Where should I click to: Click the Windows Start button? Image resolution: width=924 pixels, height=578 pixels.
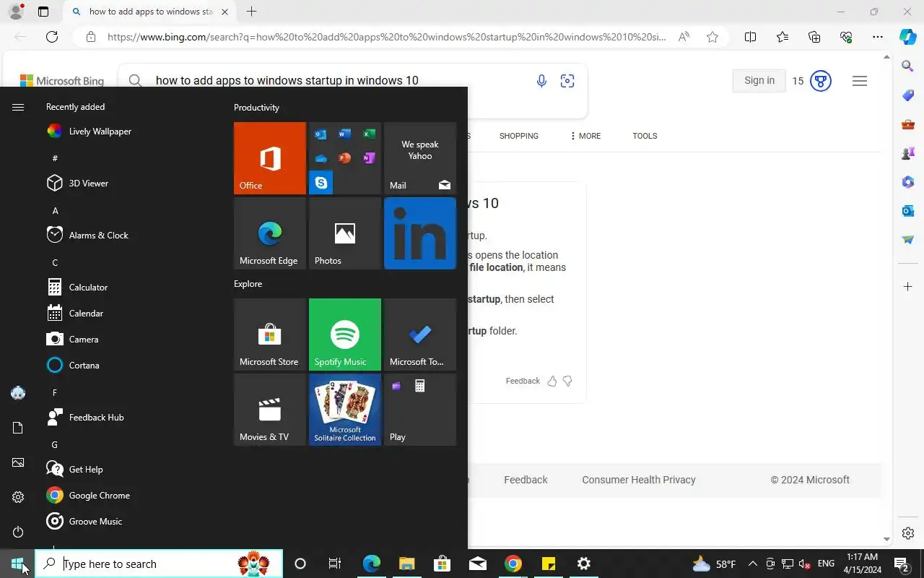click(17, 564)
